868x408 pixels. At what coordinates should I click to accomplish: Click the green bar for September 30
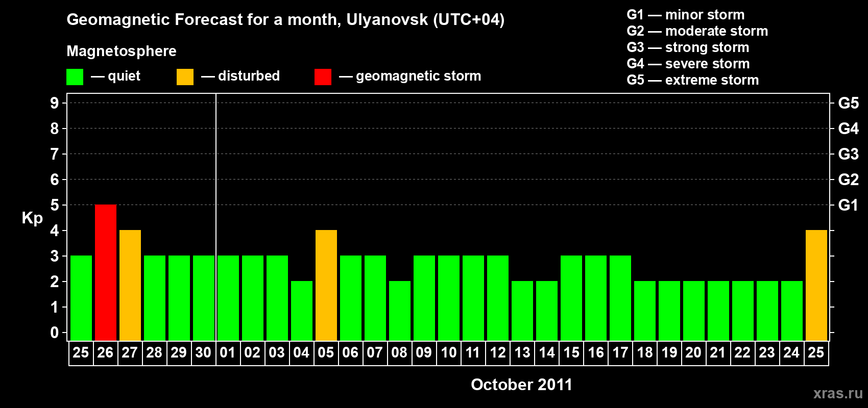point(204,298)
